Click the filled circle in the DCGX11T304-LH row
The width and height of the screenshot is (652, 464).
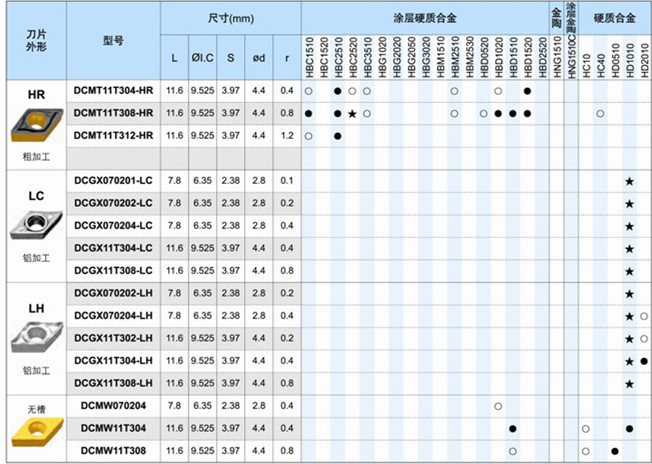click(644, 361)
